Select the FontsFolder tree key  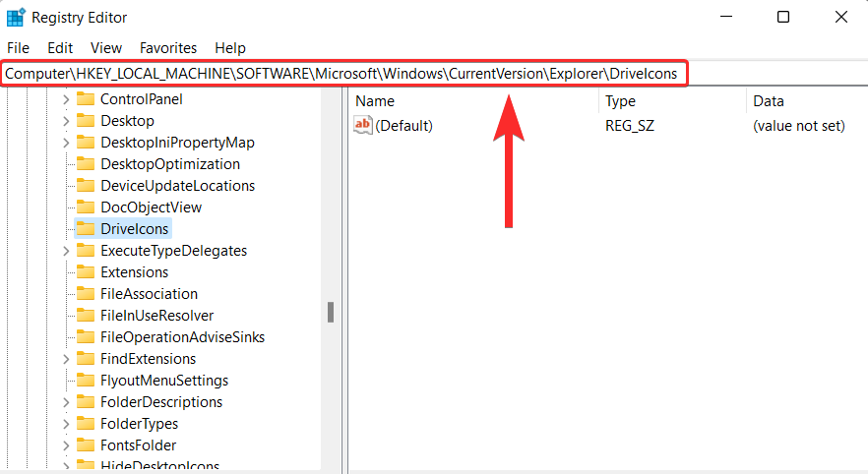[x=139, y=445]
